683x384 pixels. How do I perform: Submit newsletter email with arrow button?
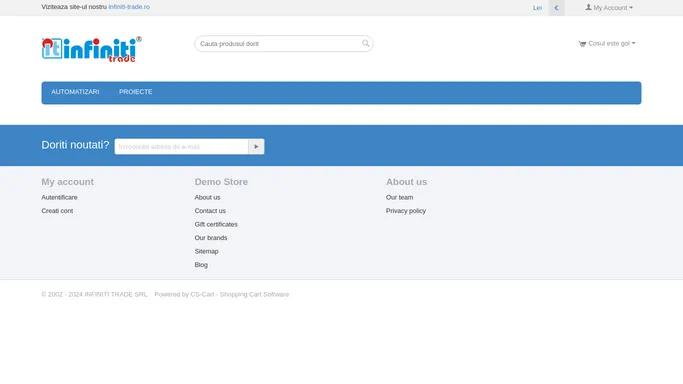pos(256,147)
